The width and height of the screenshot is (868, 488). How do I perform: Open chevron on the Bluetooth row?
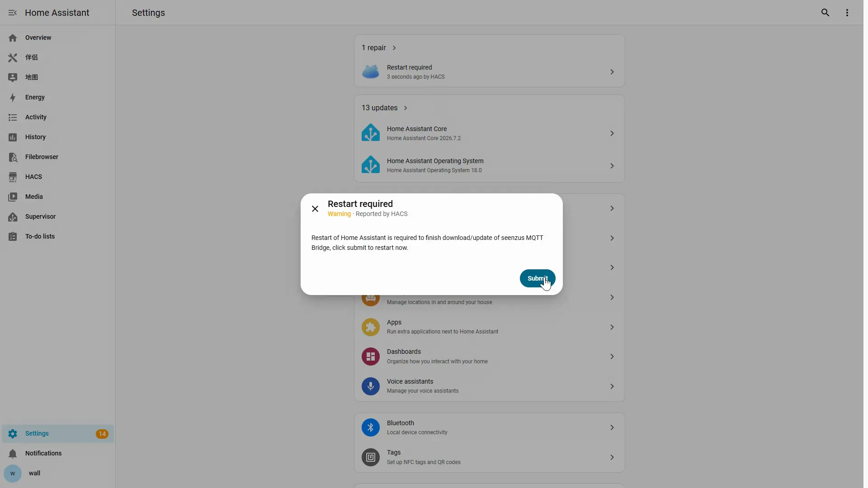point(612,427)
